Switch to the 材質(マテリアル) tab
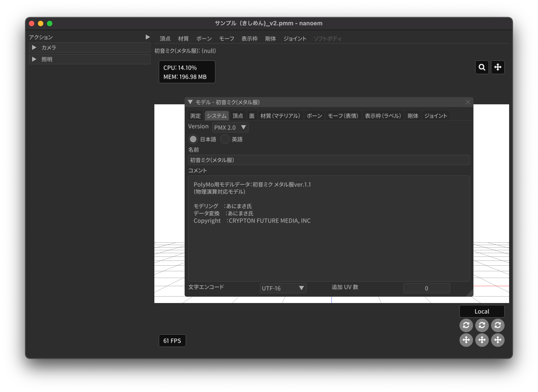Screen dimensions: 538x392 click(x=280, y=116)
